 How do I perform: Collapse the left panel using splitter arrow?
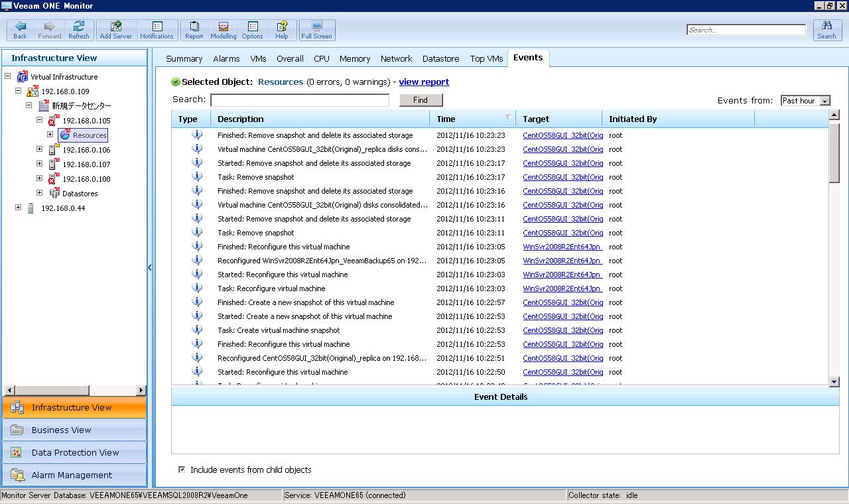point(149,268)
